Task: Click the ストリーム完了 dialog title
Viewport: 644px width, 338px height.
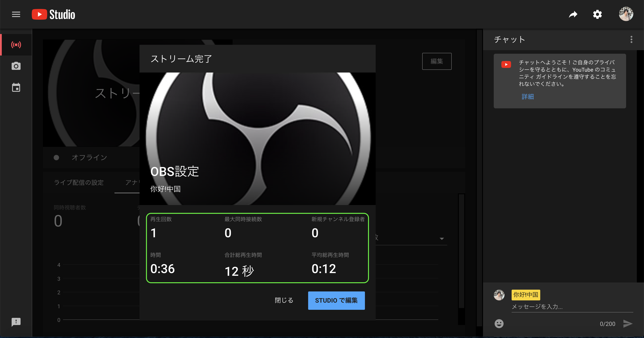Action: 181,59
